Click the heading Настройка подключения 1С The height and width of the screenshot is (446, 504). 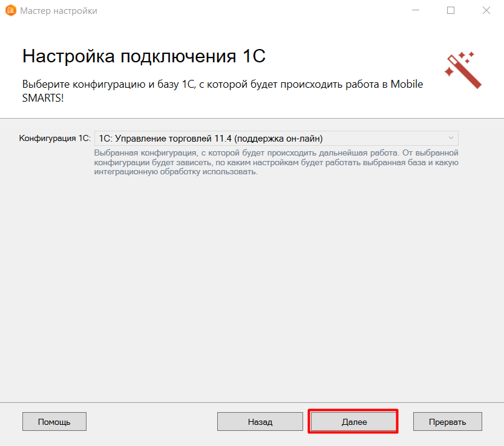coord(143,56)
